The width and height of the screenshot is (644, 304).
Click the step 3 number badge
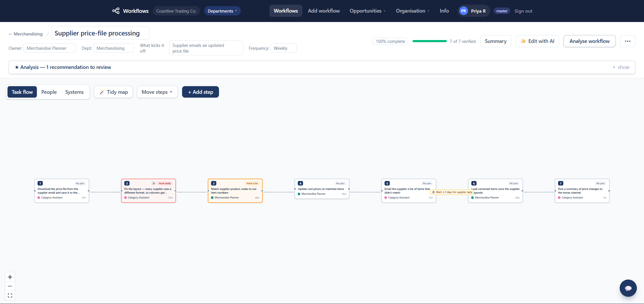(214, 183)
